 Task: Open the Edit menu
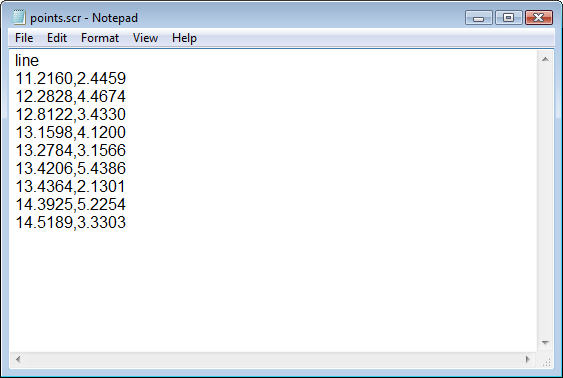pos(57,38)
